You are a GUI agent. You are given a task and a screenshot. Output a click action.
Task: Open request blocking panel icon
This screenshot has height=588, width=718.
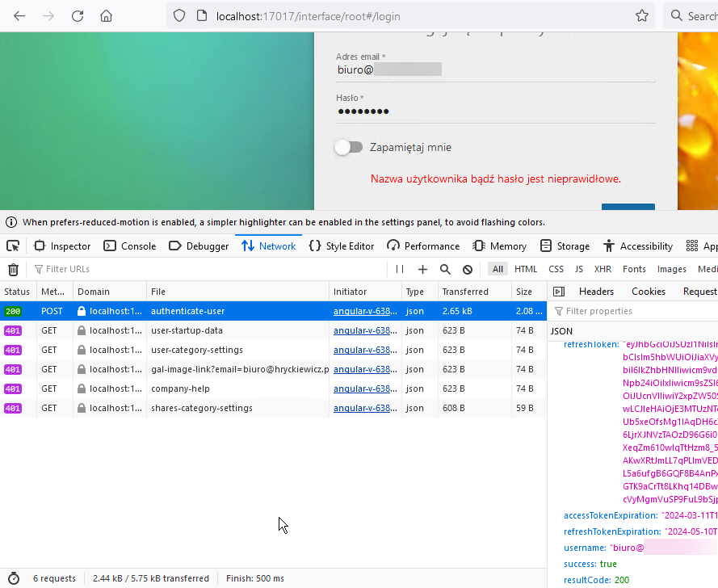pos(468,269)
